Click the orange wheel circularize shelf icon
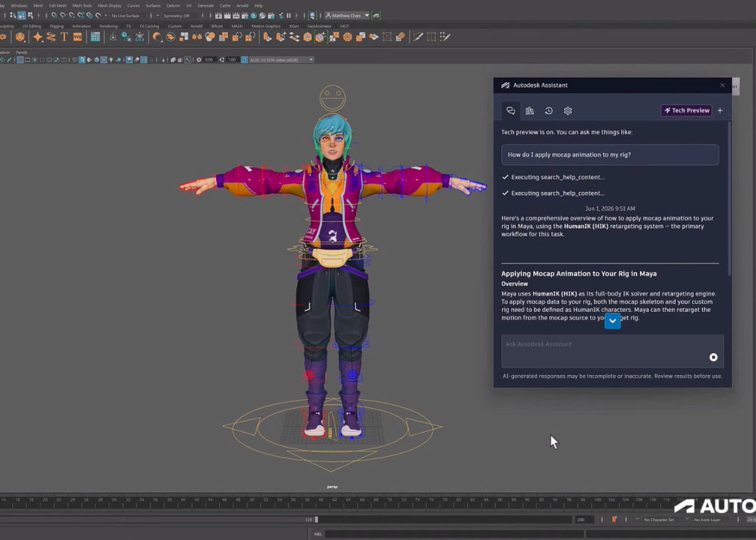This screenshot has width=756, height=540. (x=347, y=37)
